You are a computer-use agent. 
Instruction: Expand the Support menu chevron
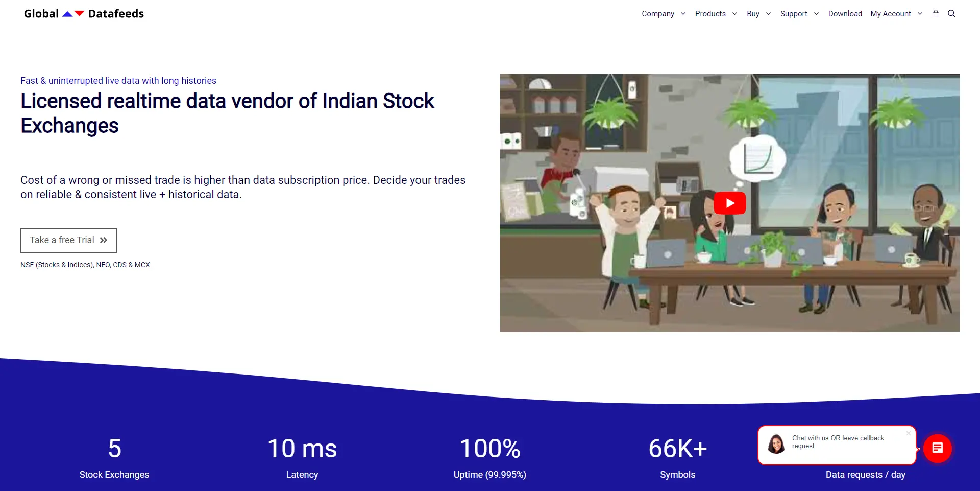coord(816,14)
